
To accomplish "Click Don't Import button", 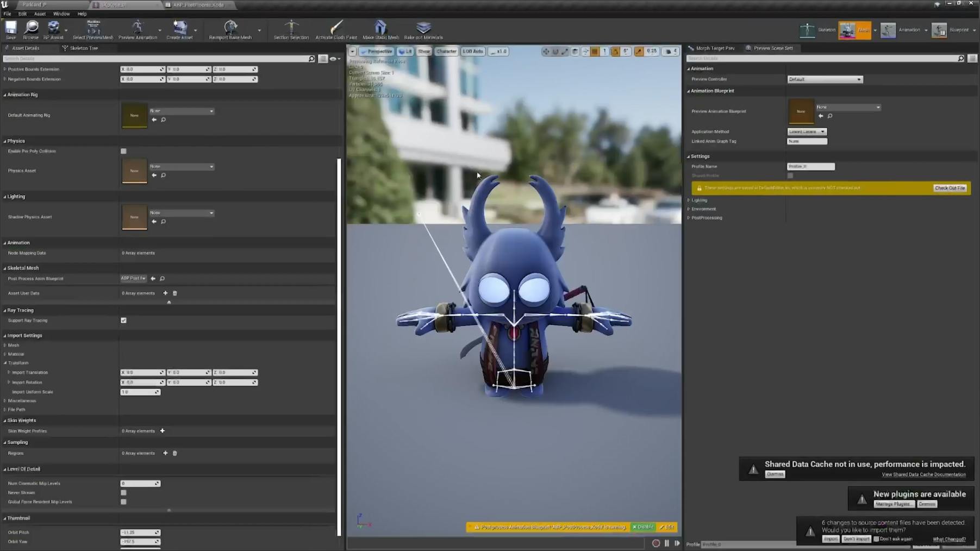I will 856,539.
